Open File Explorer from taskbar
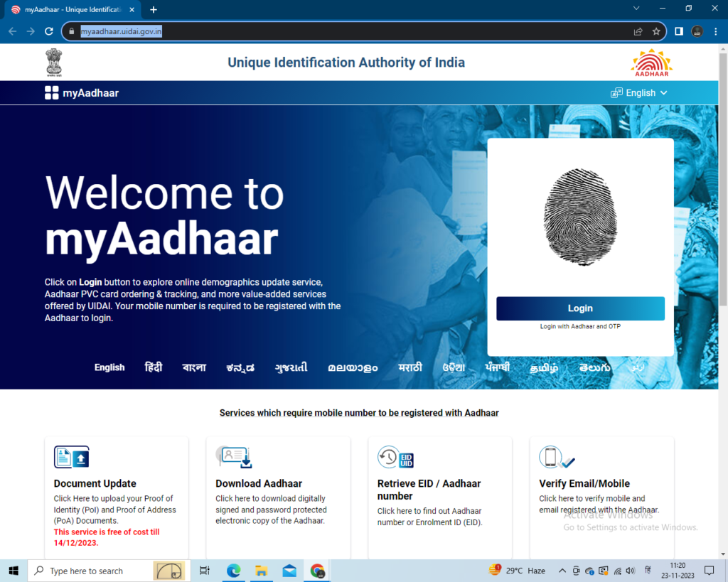 tap(262, 571)
